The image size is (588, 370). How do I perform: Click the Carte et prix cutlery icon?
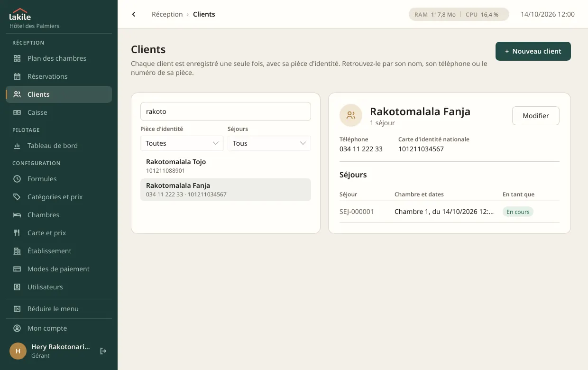[x=17, y=233]
